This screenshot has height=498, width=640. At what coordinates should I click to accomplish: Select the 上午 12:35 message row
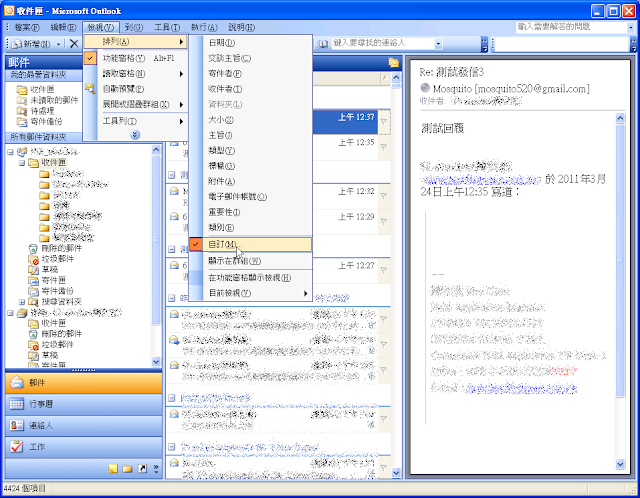pyautogui.click(x=278, y=147)
